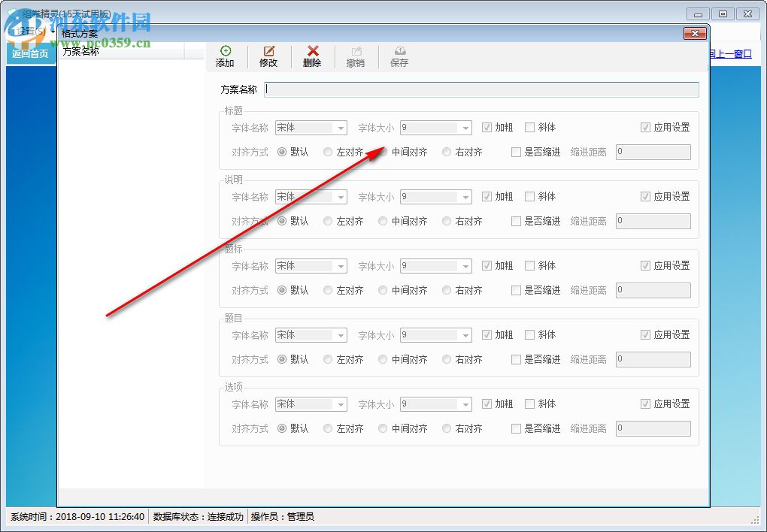Image resolution: width=767 pixels, height=532 pixels.
Task: Click the 系统时间 status bar entry
Action: 77,517
